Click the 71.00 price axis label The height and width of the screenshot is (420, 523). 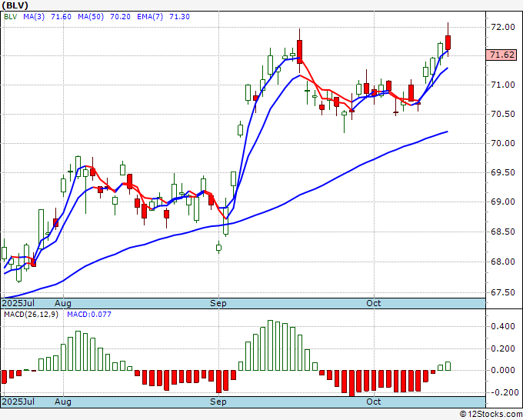[x=503, y=85]
